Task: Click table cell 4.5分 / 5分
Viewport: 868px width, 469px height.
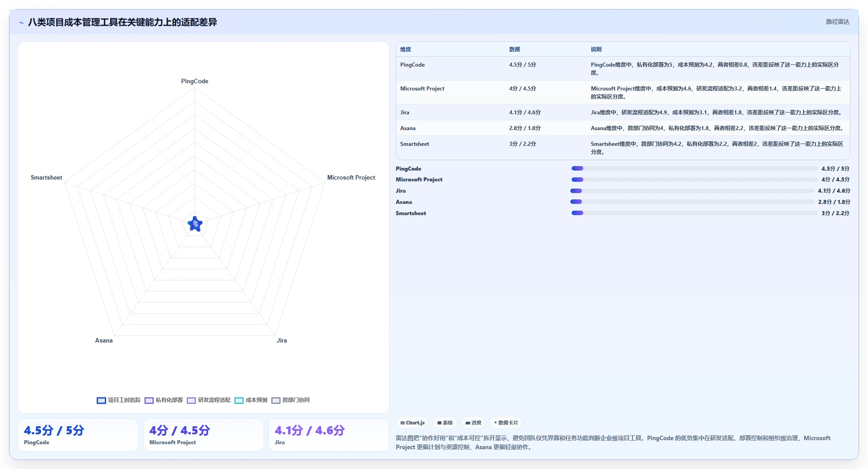Action: [523, 65]
